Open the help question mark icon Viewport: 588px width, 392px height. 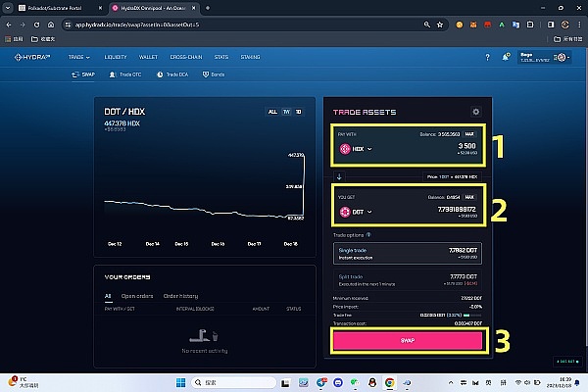[487, 58]
